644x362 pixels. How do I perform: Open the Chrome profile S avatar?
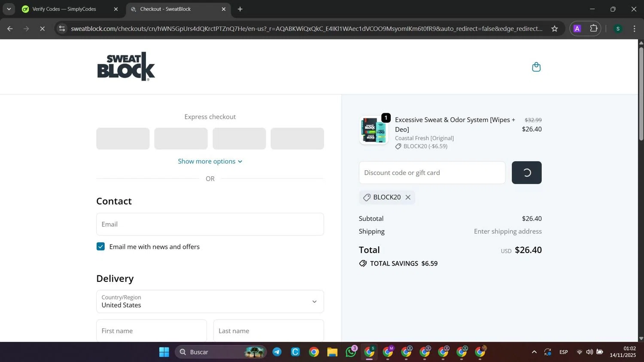pos(618,29)
